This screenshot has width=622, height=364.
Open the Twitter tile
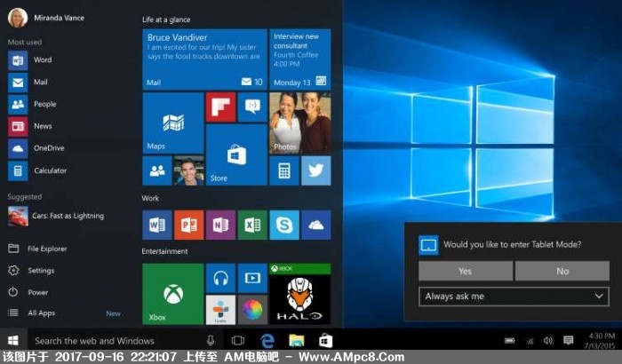(315, 170)
